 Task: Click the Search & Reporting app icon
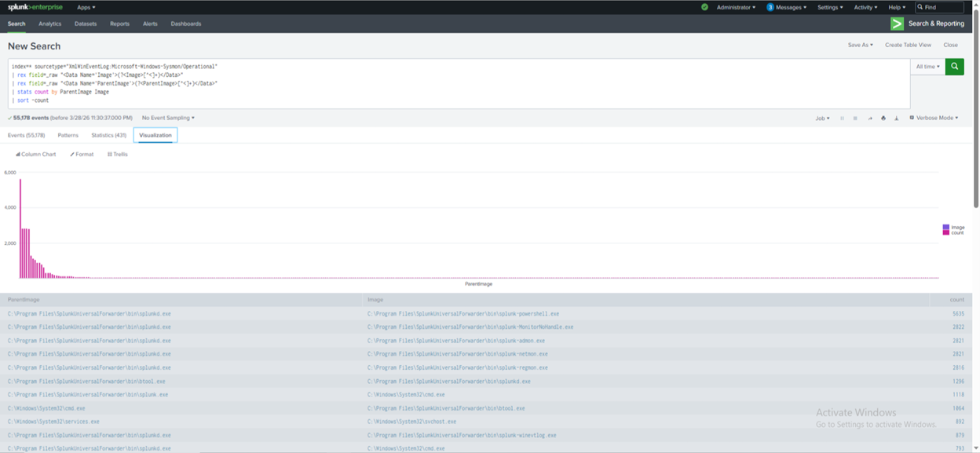coord(897,24)
